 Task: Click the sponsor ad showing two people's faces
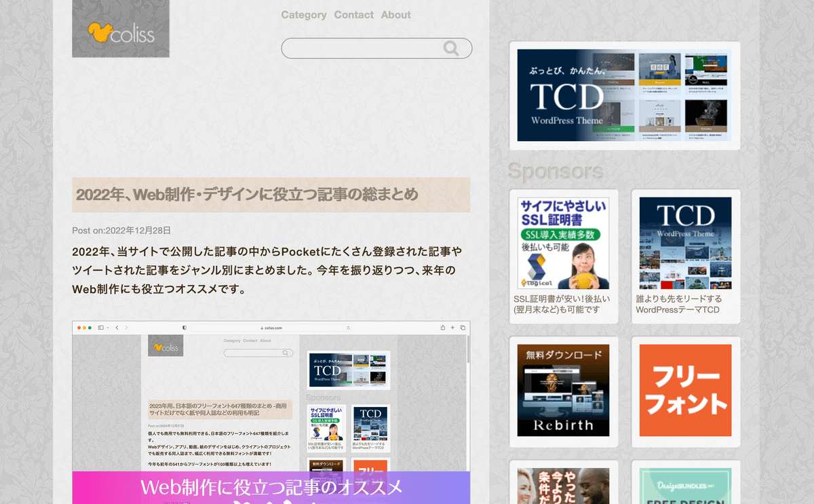563,485
